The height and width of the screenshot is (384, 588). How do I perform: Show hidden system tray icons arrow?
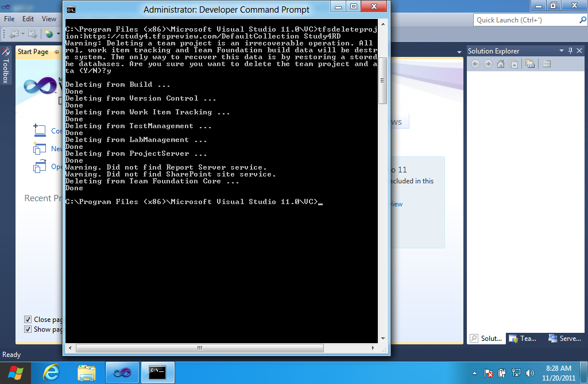[x=474, y=373]
